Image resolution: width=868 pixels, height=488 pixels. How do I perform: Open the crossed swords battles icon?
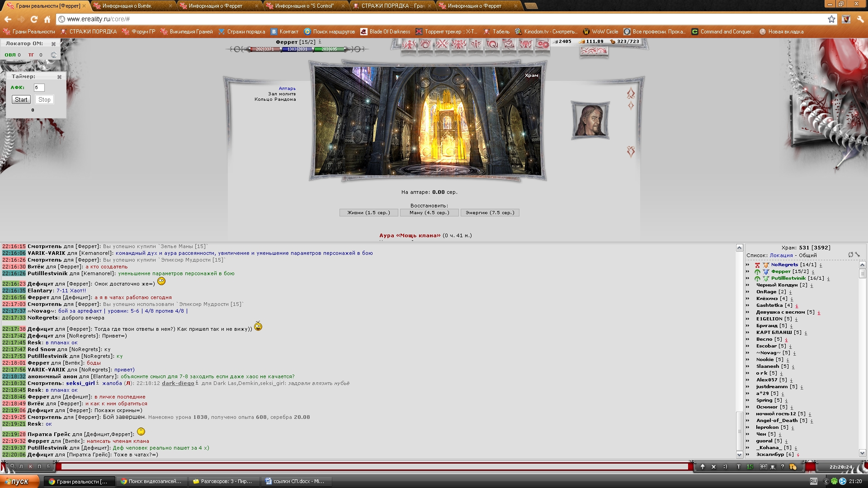coord(442,45)
